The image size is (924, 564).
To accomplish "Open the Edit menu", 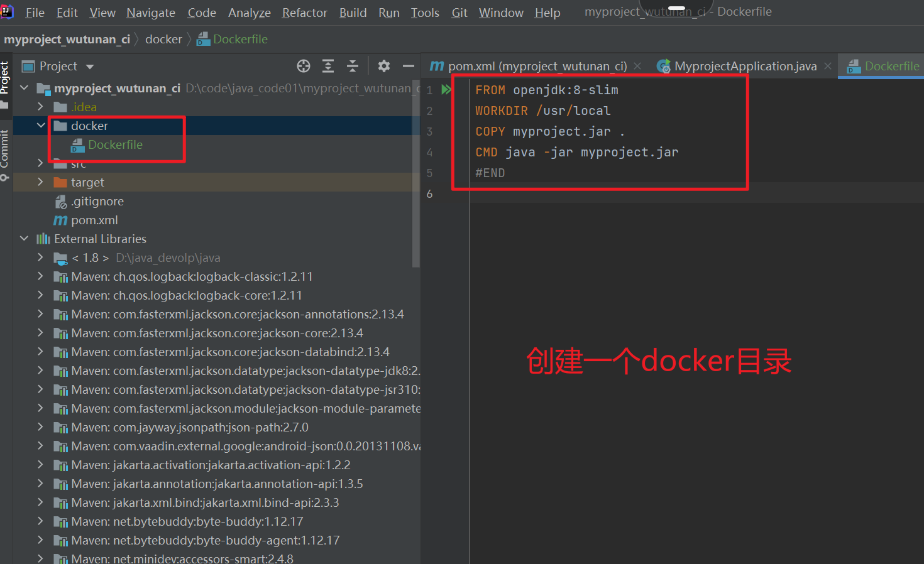I will (x=67, y=13).
